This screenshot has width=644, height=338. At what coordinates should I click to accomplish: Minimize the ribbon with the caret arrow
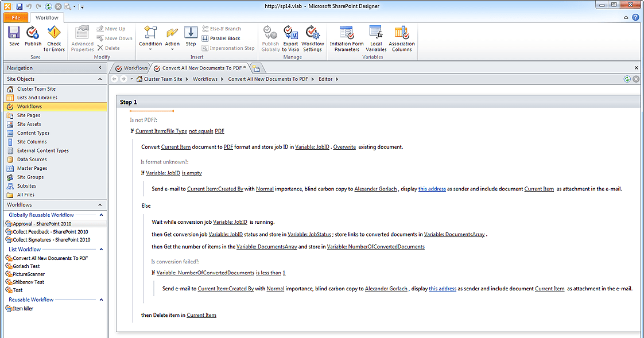(x=626, y=18)
